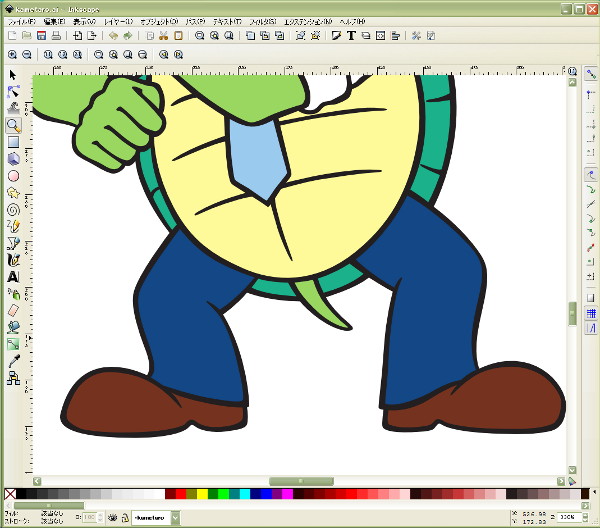Click the no-color X swatch
Screen dimensions: 600x528
pyautogui.click(x=10, y=494)
